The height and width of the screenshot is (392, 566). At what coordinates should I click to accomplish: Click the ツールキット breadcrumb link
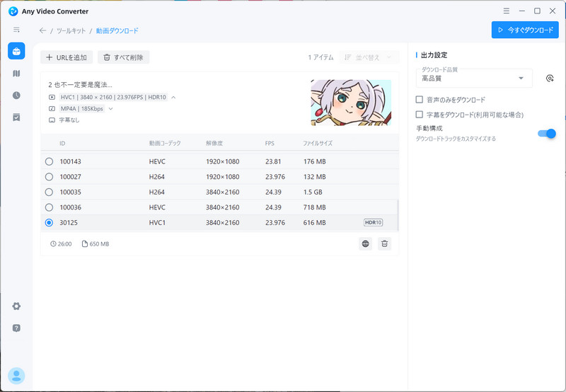(71, 30)
